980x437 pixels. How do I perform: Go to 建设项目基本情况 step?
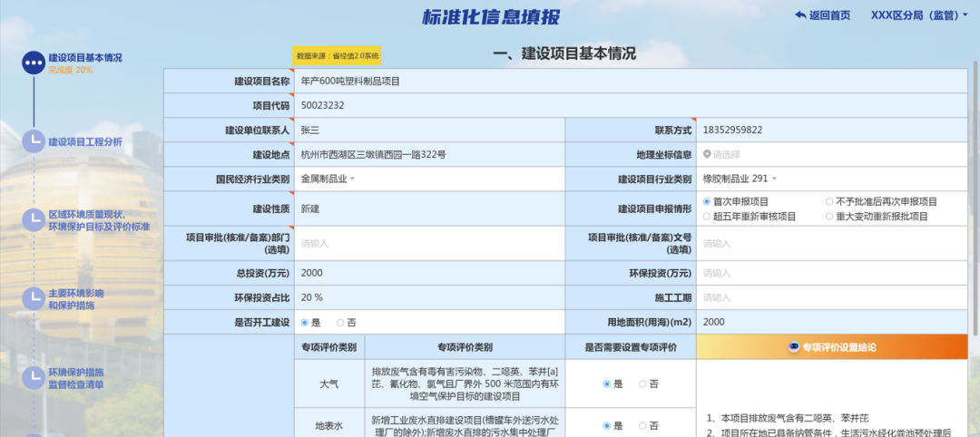point(85,57)
